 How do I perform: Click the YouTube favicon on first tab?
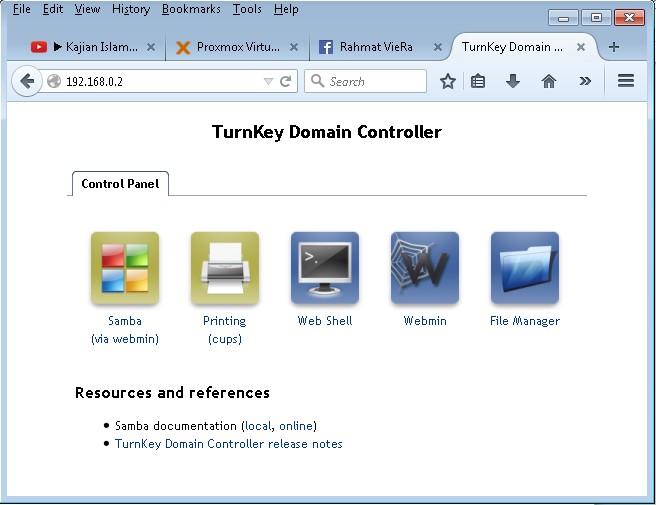pos(39,47)
